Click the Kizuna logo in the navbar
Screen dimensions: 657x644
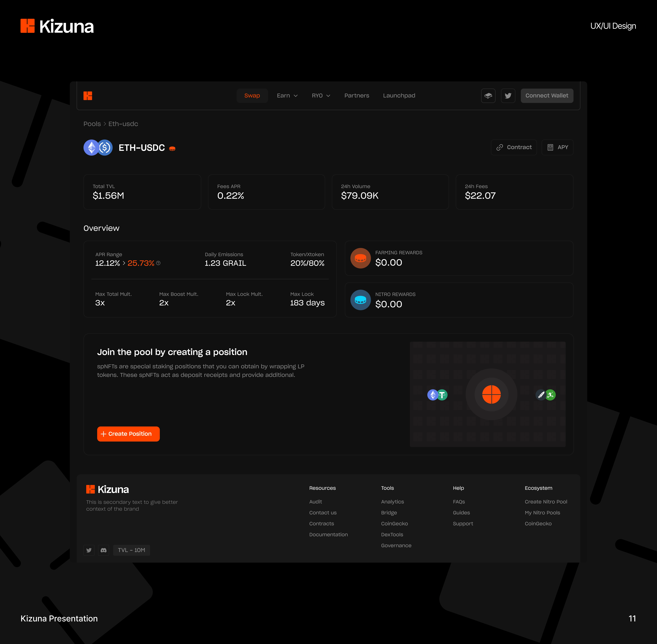[88, 96]
